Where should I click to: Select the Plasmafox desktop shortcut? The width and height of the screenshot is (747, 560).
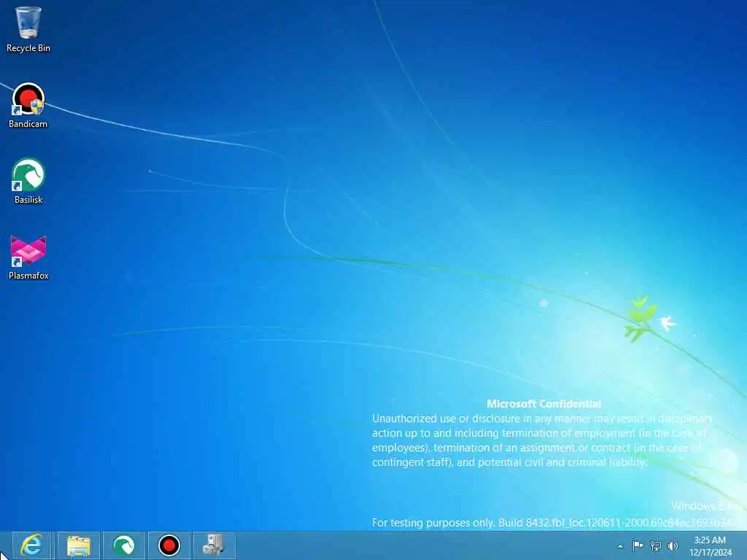click(x=28, y=257)
